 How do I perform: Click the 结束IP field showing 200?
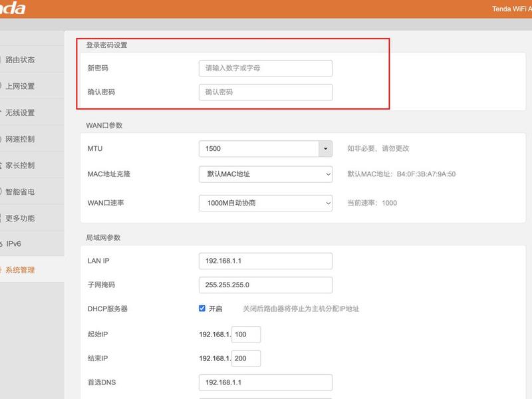(x=246, y=358)
